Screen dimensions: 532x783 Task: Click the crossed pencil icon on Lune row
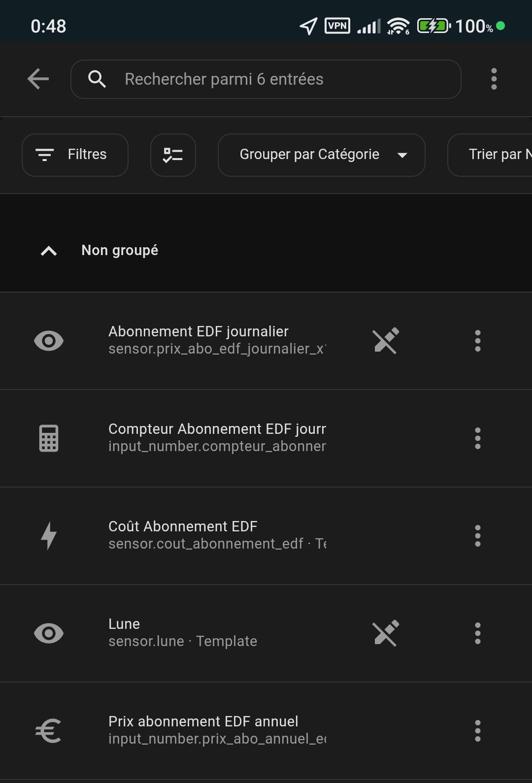386,633
